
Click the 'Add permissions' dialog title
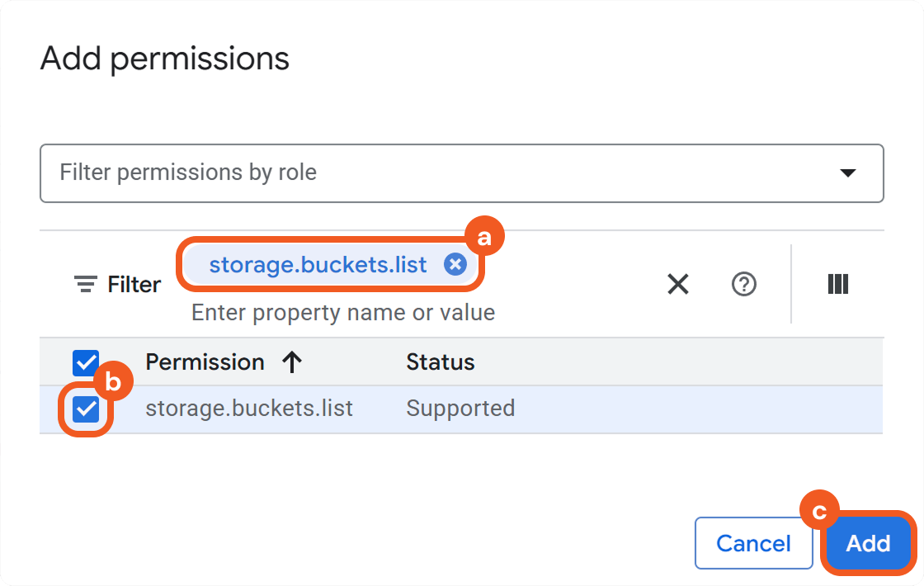165,59
